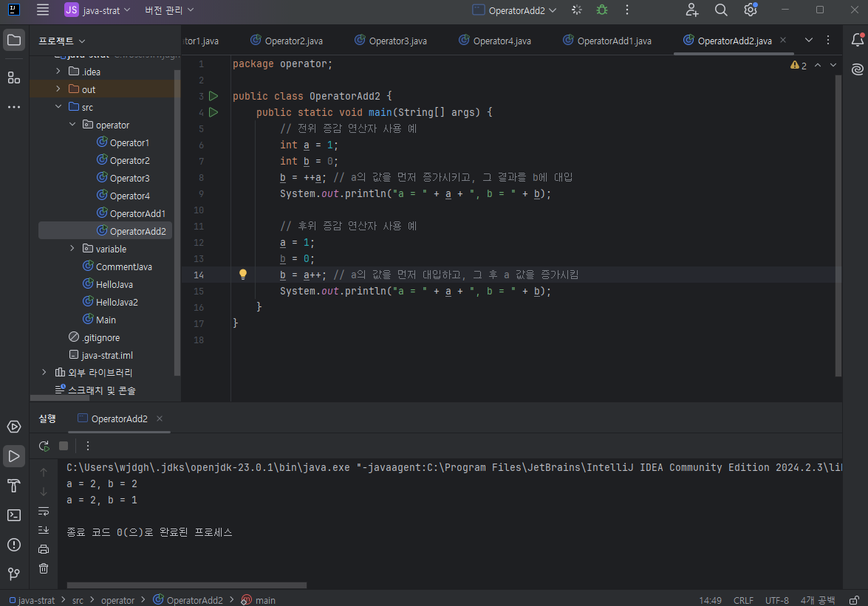The image size is (868, 606).
Task: Open run panel more options dots
Action: tap(87, 446)
